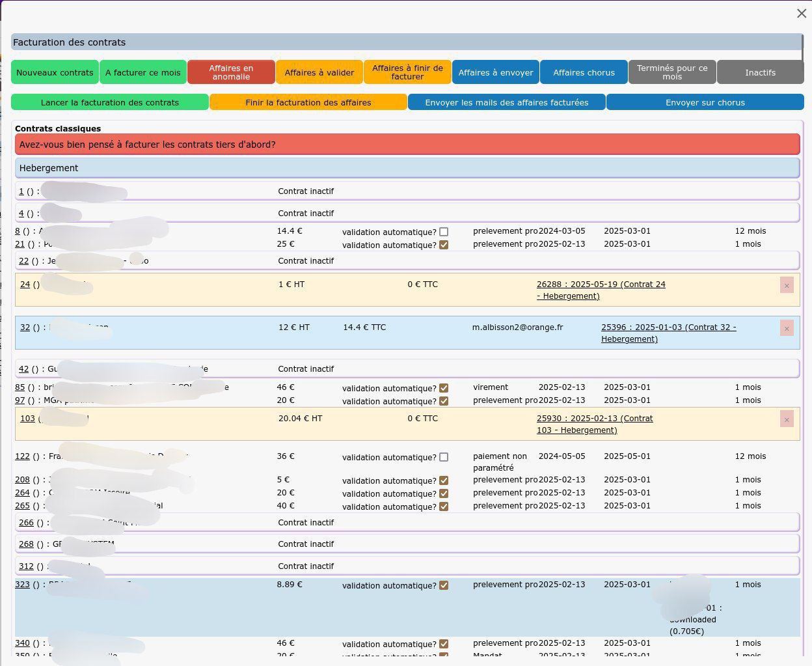Remove the contract 24 invoice row

coord(787,285)
